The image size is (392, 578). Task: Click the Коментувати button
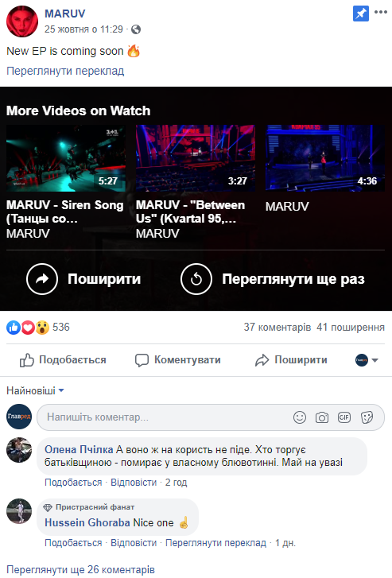[x=178, y=360]
